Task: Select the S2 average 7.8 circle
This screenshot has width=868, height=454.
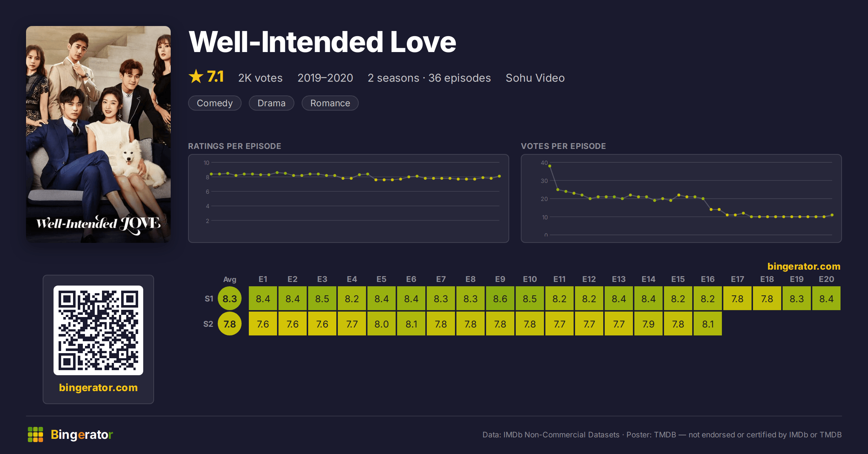Action: point(230,324)
